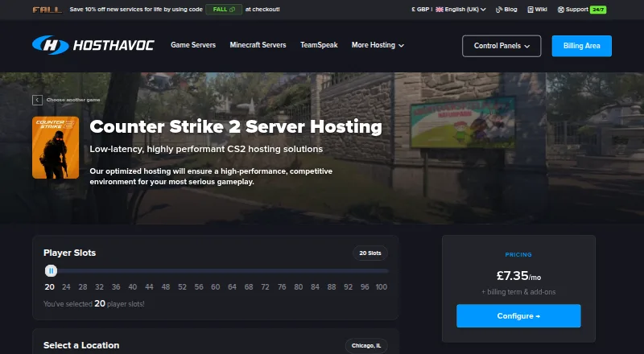
Task: Select 24 on the slots scale
Action: [66, 287]
